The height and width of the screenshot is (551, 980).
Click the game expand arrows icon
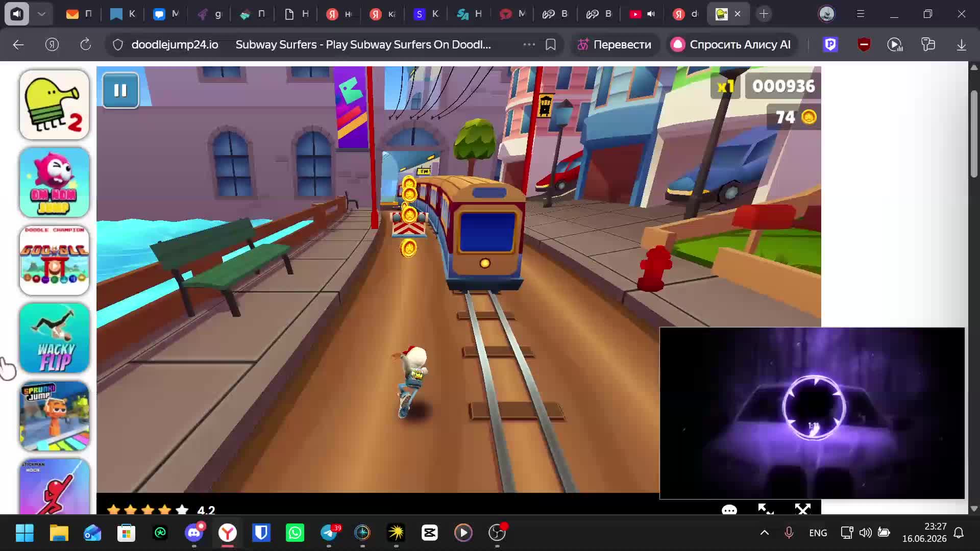[x=766, y=509]
